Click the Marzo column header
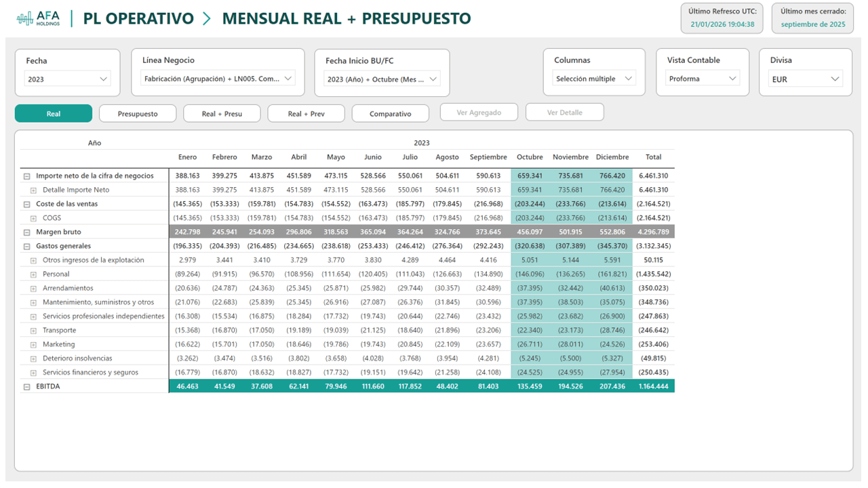 (x=262, y=157)
